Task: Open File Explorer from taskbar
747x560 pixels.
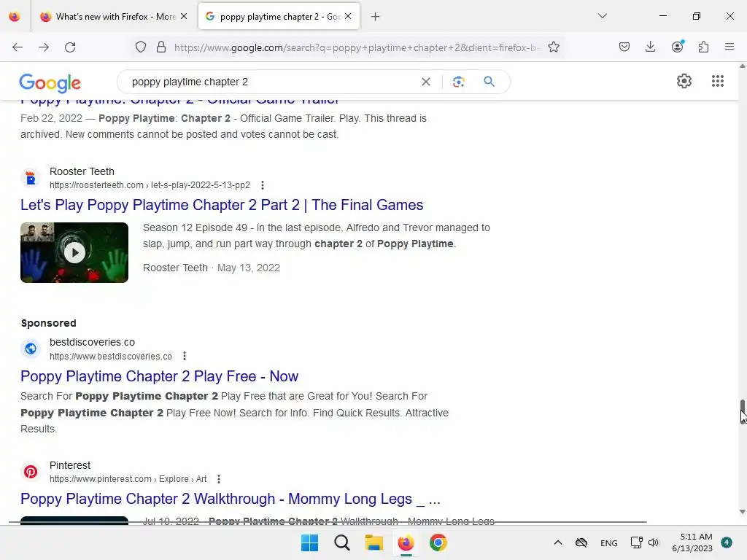Action: tap(374, 542)
